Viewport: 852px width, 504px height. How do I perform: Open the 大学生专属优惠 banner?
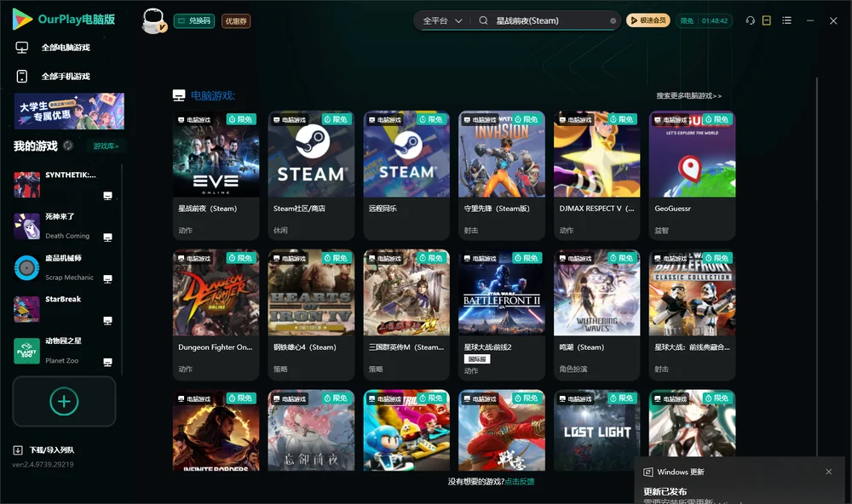[x=69, y=111]
